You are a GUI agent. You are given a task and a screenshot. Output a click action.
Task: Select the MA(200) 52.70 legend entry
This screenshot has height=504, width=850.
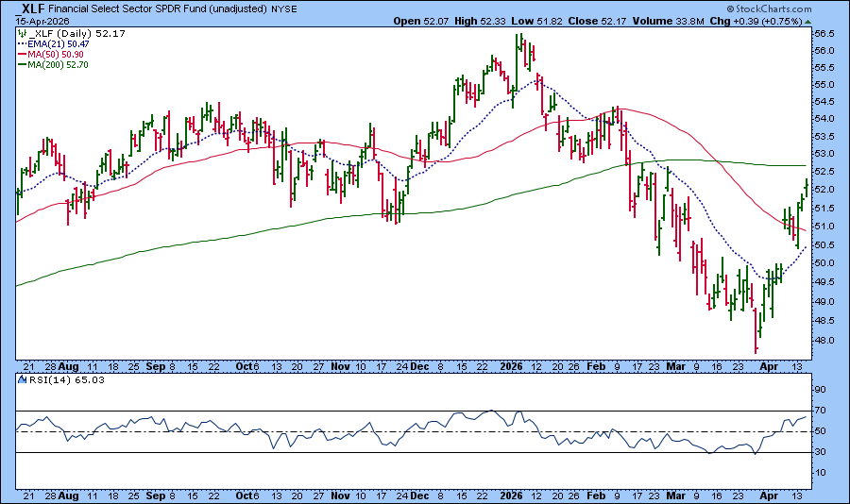[x=58, y=64]
